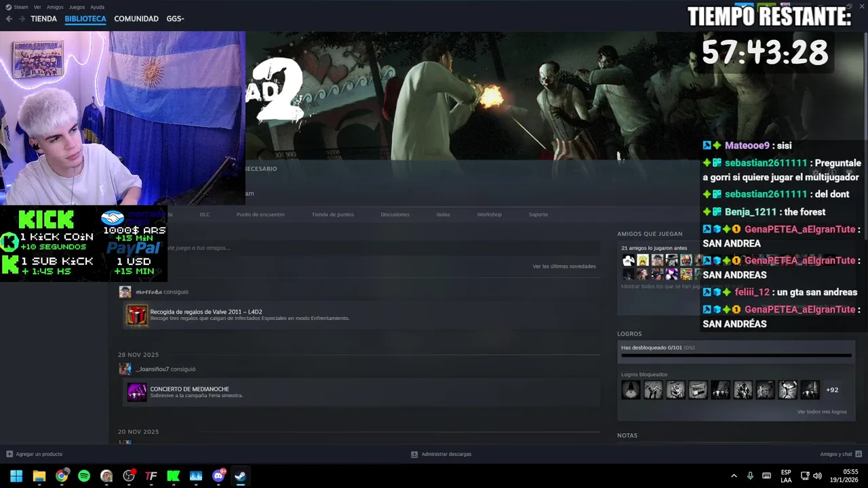The image size is (868, 488).
Task: Click Agregar un producto text
Action: tap(39, 454)
